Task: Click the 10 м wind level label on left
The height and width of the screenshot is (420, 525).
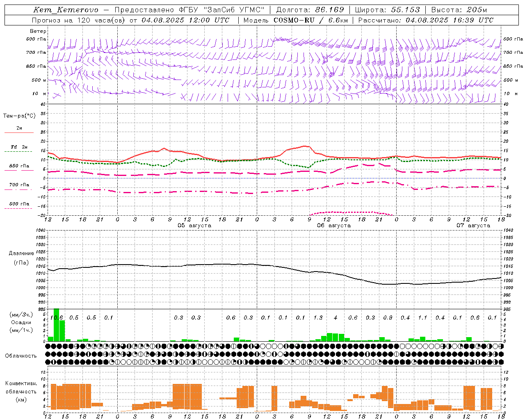Action: click(39, 94)
